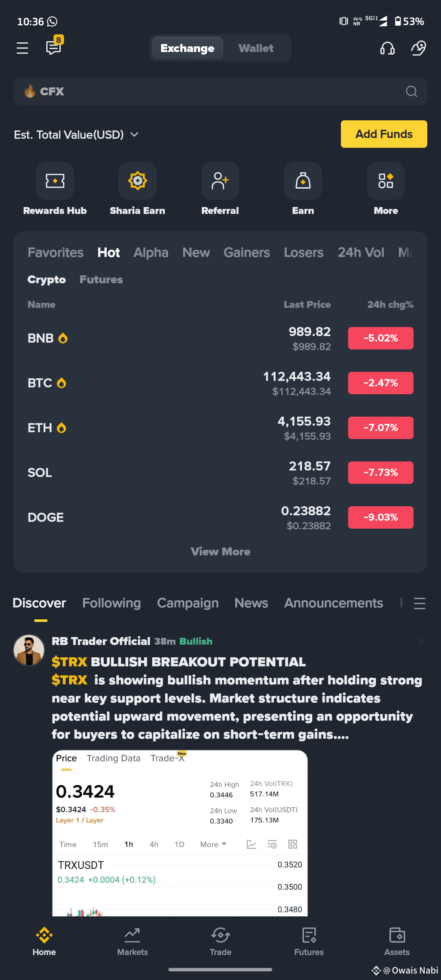The height and width of the screenshot is (980, 441).
Task: Tap View More under the coin list
Action: [x=220, y=552]
